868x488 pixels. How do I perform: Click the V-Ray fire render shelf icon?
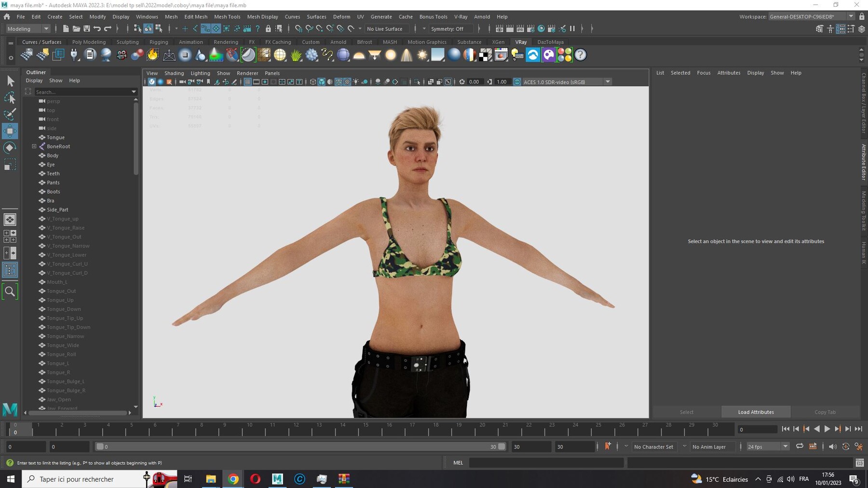point(153,55)
